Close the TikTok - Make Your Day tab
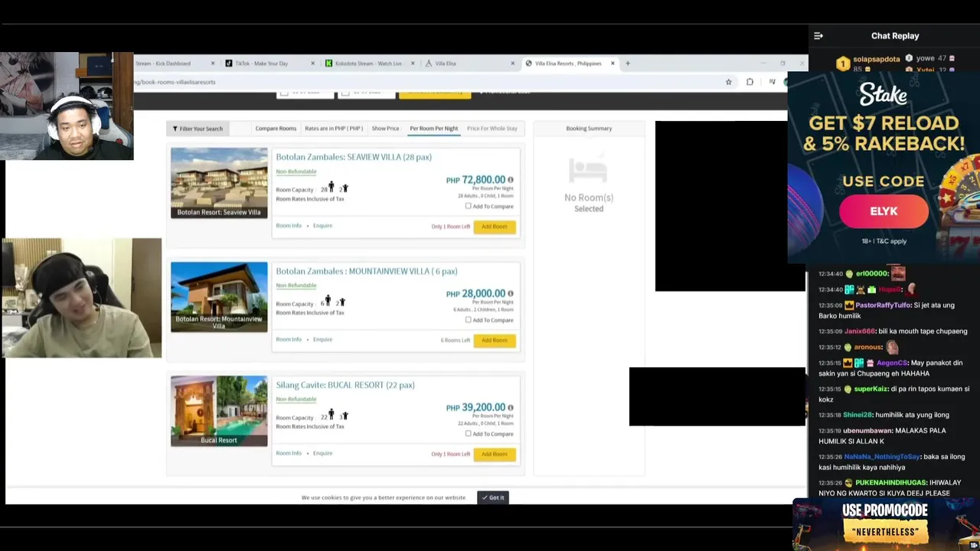This screenshot has width=980, height=551. tap(313, 64)
